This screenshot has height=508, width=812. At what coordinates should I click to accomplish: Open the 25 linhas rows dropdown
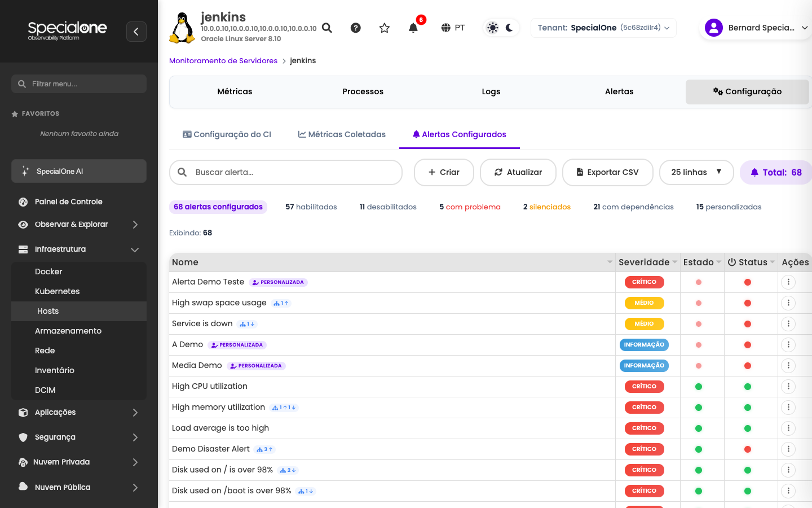pyautogui.click(x=696, y=172)
